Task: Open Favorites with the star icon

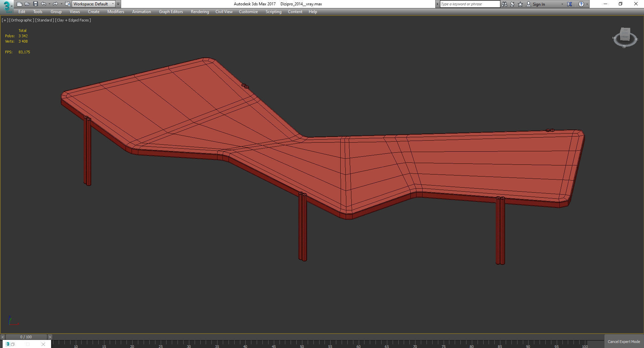Action: click(x=521, y=4)
